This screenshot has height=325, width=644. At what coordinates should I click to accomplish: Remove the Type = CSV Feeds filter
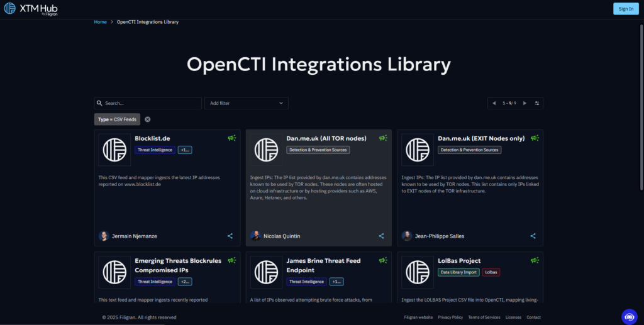148,119
